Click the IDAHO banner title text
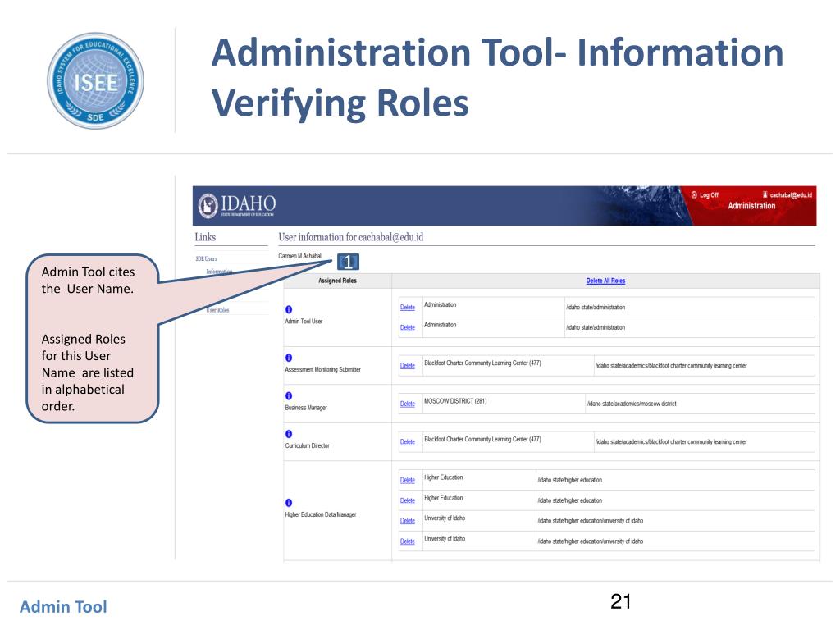840x630 pixels. pos(248,203)
